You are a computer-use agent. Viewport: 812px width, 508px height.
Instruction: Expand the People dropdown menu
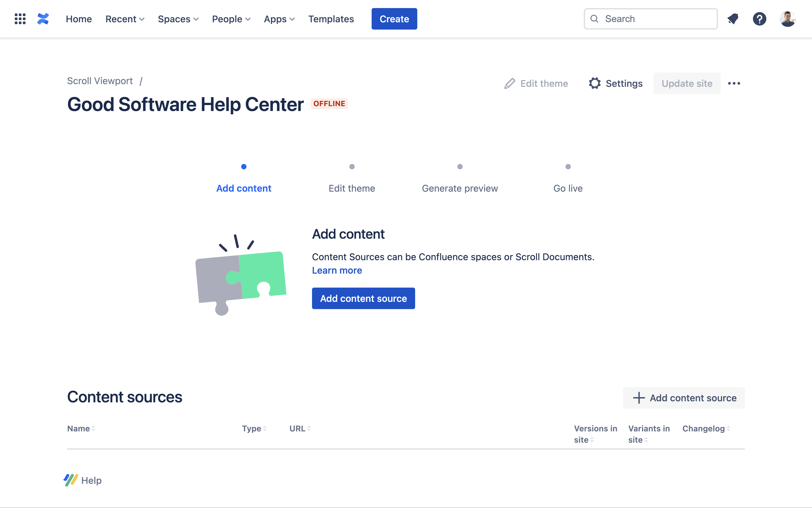pyautogui.click(x=231, y=19)
